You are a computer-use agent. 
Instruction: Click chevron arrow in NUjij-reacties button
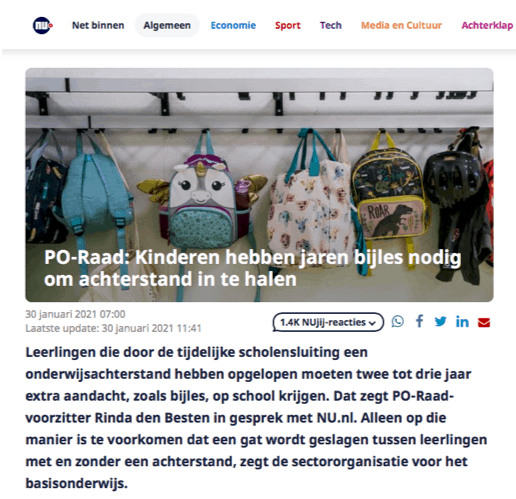pos(373,323)
